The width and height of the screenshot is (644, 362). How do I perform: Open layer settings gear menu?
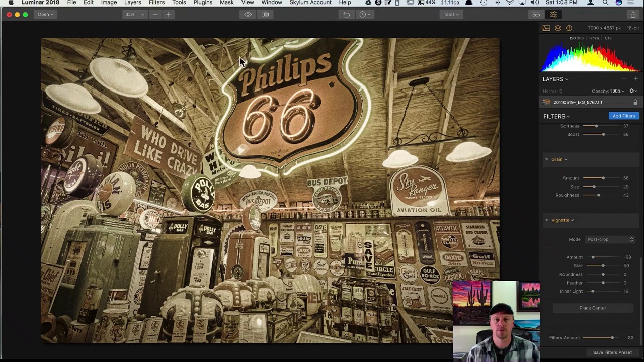633,91
